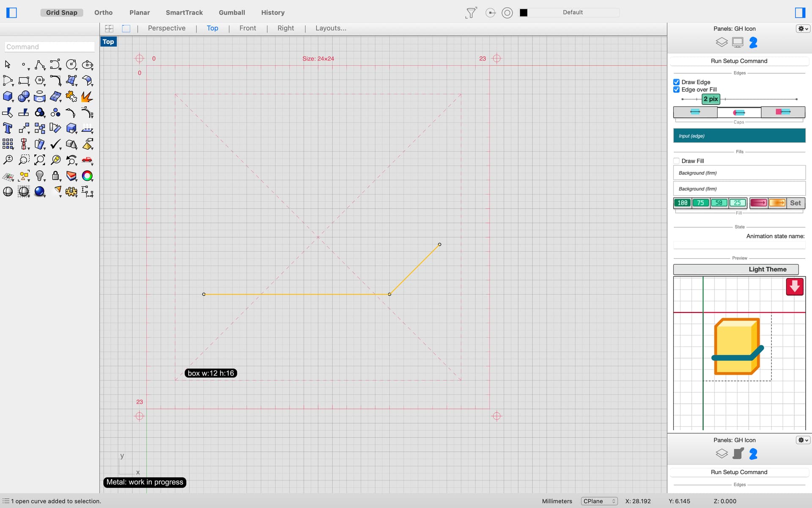Open the CPlane coordinate dropdown
This screenshot has height=508, width=812.
599,501
